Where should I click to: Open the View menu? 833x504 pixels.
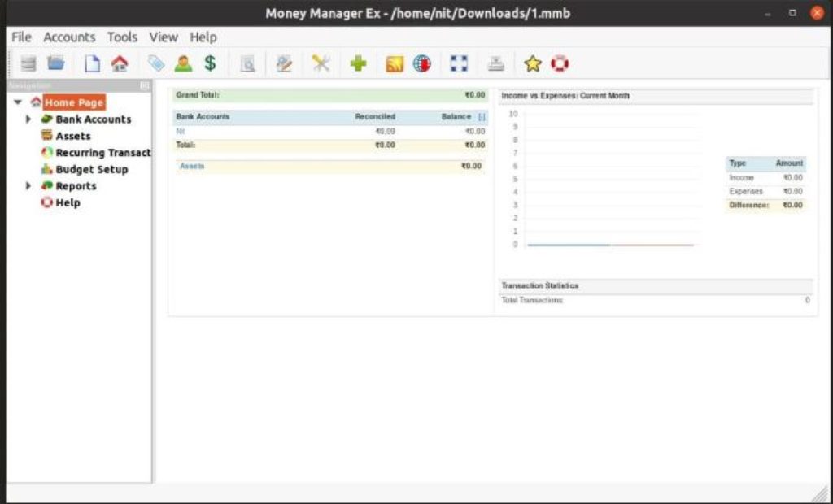tap(164, 37)
